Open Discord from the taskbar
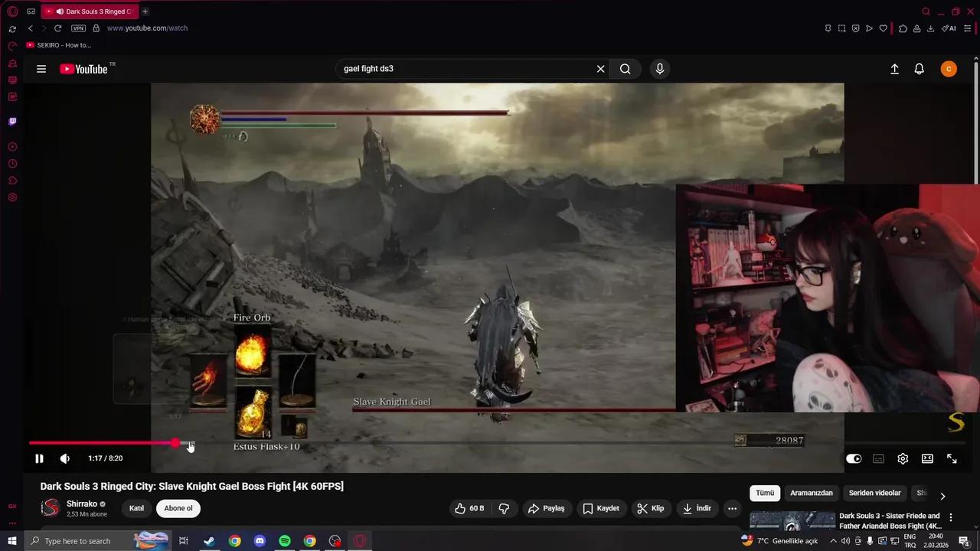Viewport: 980px width, 551px height. [x=260, y=541]
